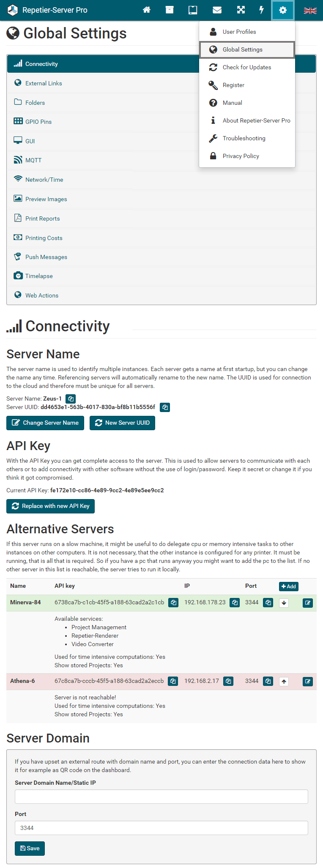Copy Minerva-84 API key
Image resolution: width=323 pixels, height=868 pixels.
click(x=173, y=603)
